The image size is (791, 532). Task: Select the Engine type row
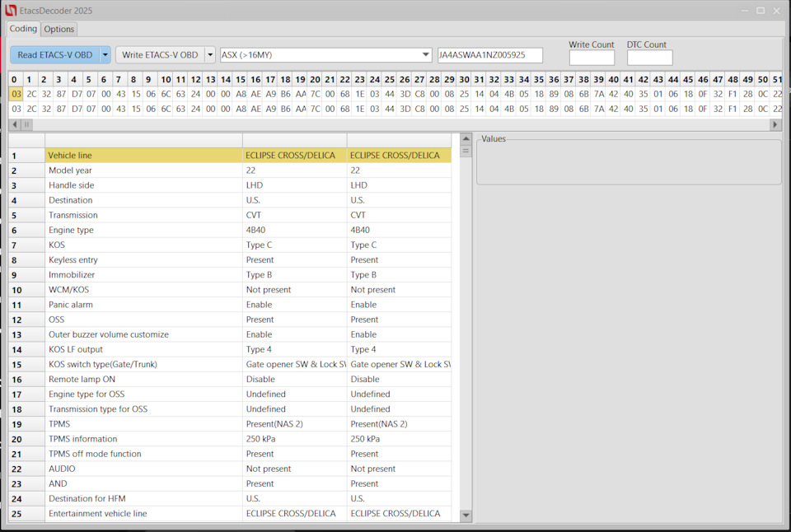point(230,230)
